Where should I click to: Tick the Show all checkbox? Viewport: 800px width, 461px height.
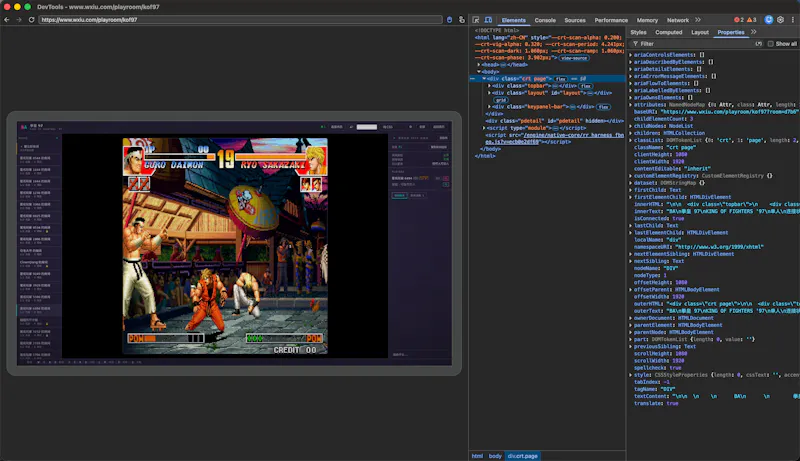point(770,44)
